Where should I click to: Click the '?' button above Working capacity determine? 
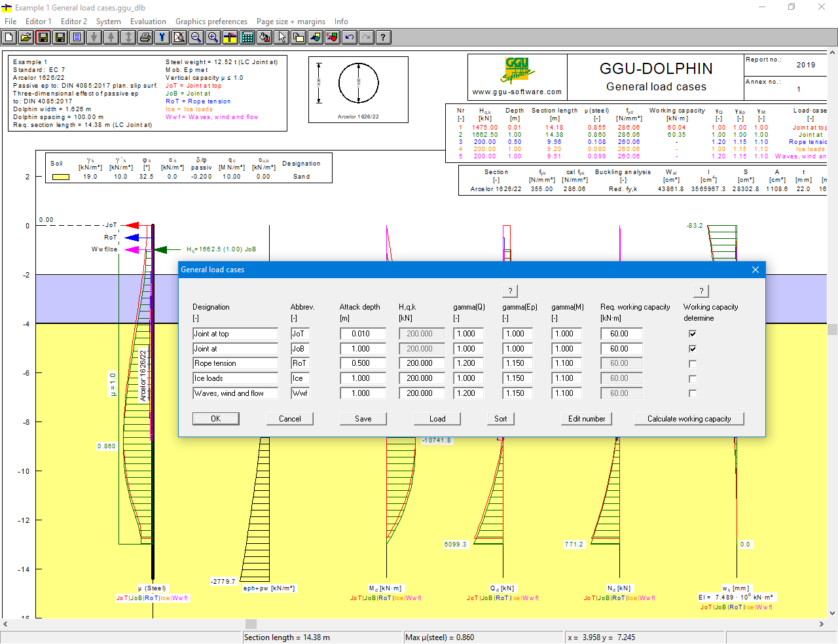(x=701, y=291)
